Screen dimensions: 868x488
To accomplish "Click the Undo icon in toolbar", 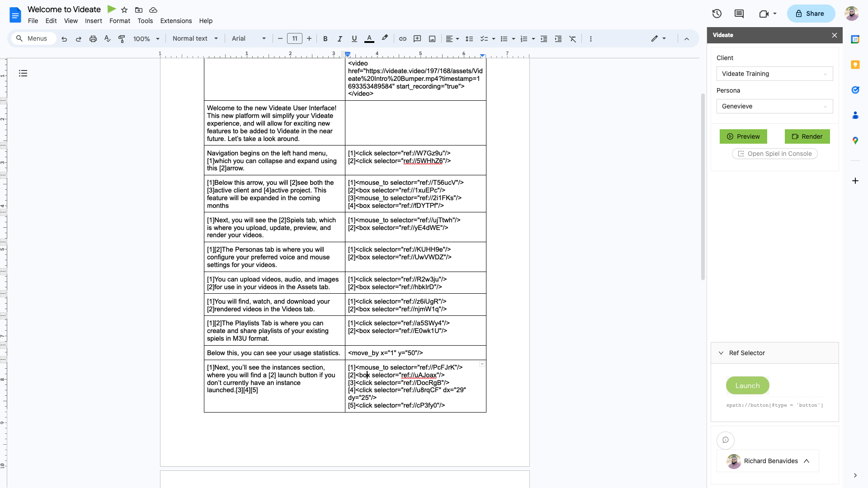I will 64,39.
